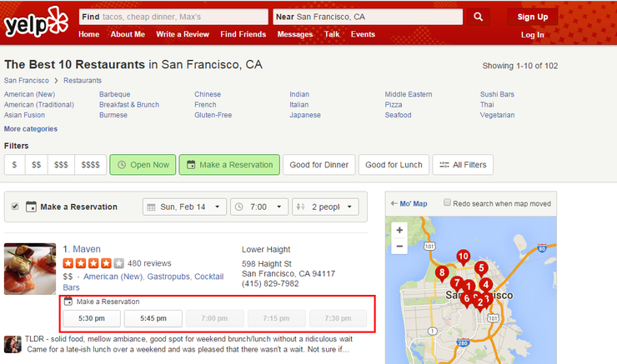The width and height of the screenshot is (617, 364).
Task: Browse the Gluten-Free category
Action: pyautogui.click(x=213, y=115)
